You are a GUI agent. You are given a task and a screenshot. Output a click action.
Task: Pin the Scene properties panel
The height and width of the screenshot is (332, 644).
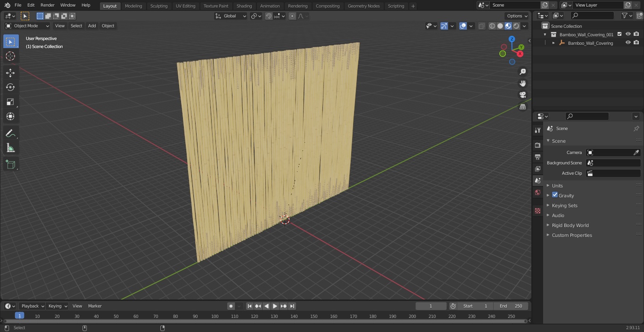[x=636, y=129]
